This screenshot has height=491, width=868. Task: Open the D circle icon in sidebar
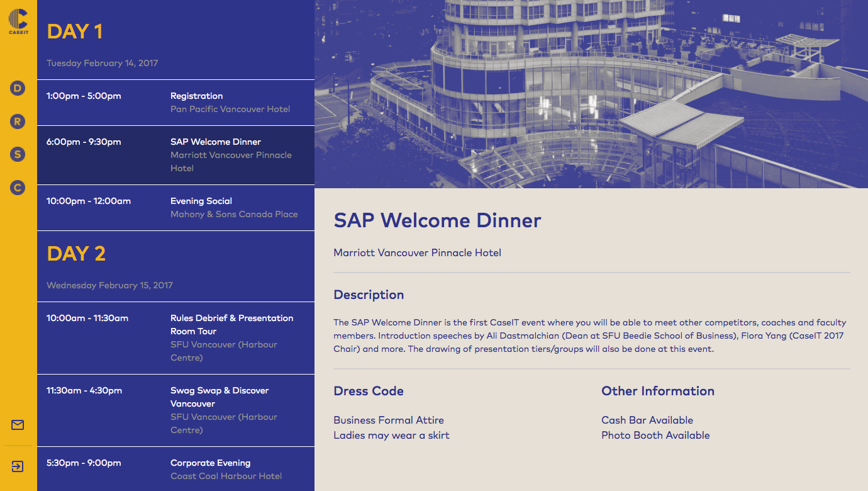(x=18, y=89)
